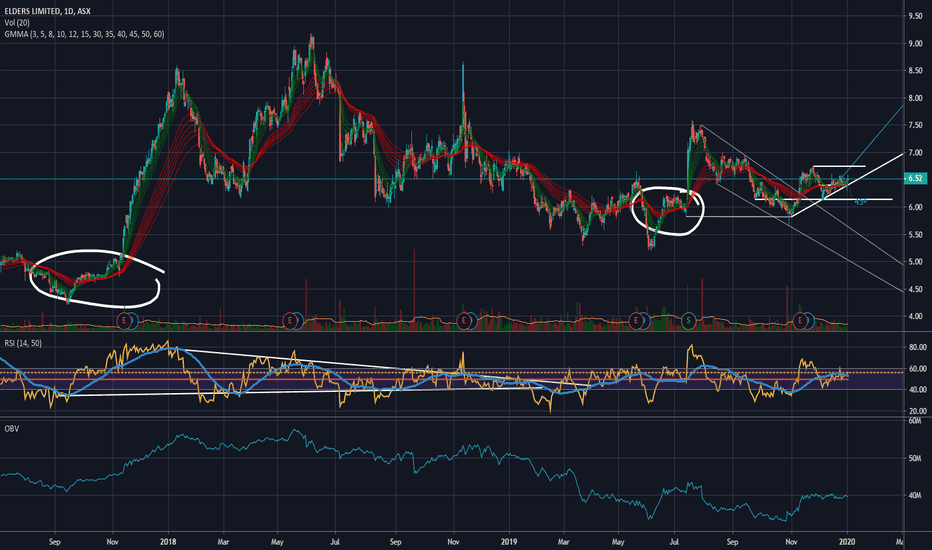The image size is (932, 550).
Task: Click the 2019 label on time axis
Action: pyautogui.click(x=509, y=542)
